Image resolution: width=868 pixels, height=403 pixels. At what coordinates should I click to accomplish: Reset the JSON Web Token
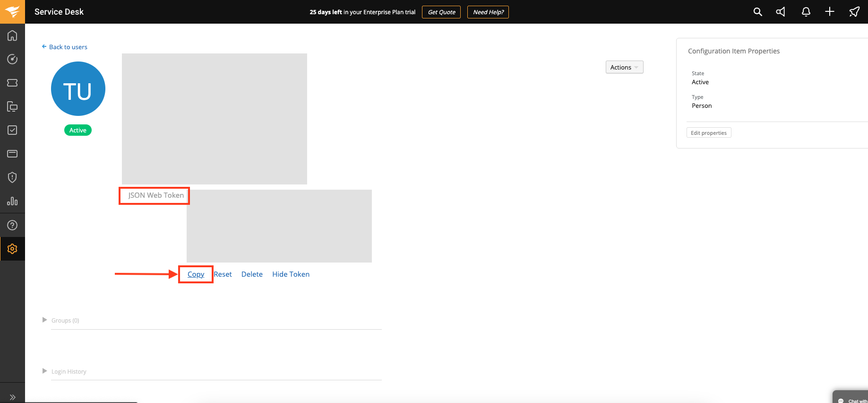coord(223,274)
